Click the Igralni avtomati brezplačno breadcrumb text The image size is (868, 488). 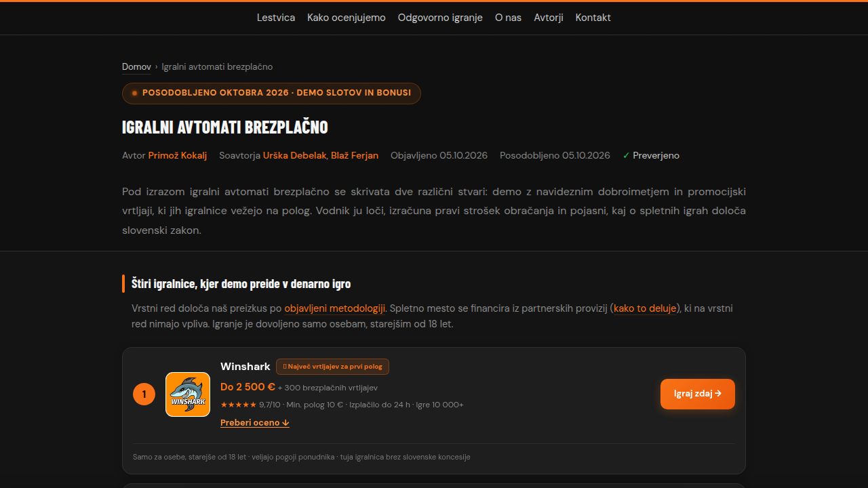click(217, 66)
